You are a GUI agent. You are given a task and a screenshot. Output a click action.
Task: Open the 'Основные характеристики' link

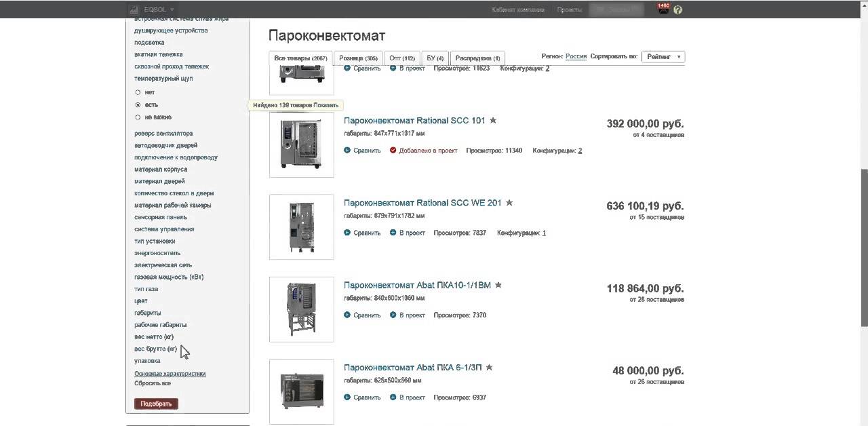point(170,374)
